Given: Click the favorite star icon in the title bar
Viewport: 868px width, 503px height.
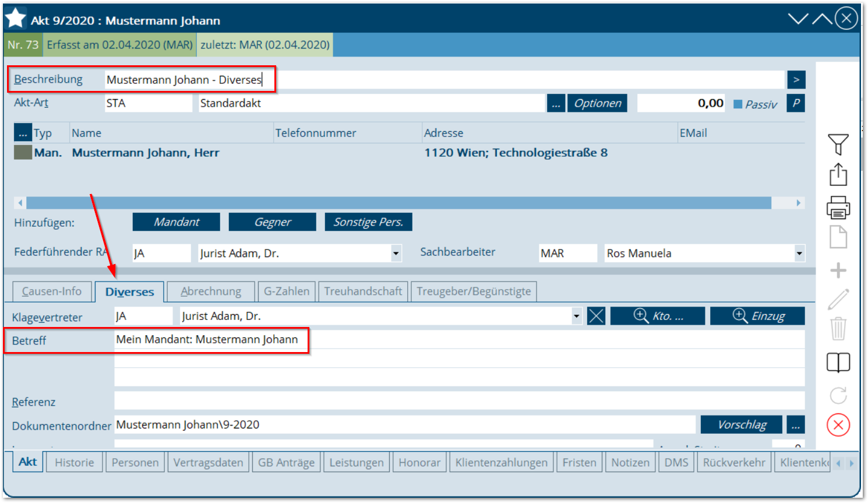Looking at the screenshot, I should (x=15, y=18).
